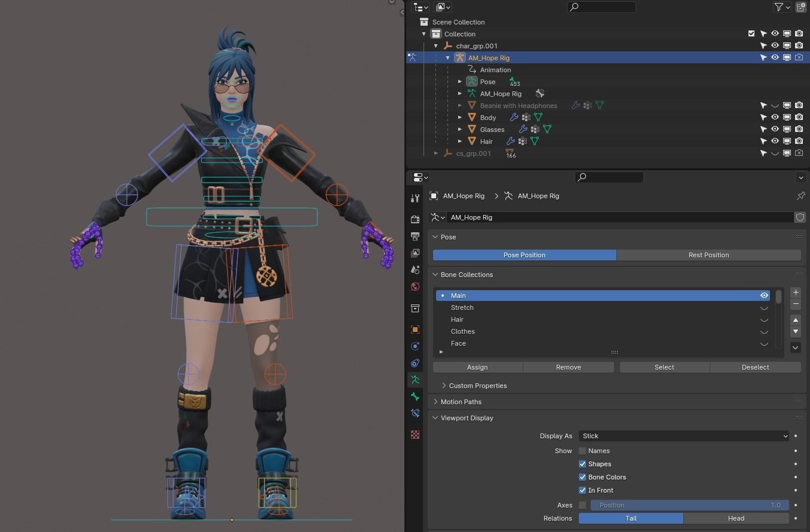Toggle Hair render camera icon
810x532 pixels.
(799, 142)
